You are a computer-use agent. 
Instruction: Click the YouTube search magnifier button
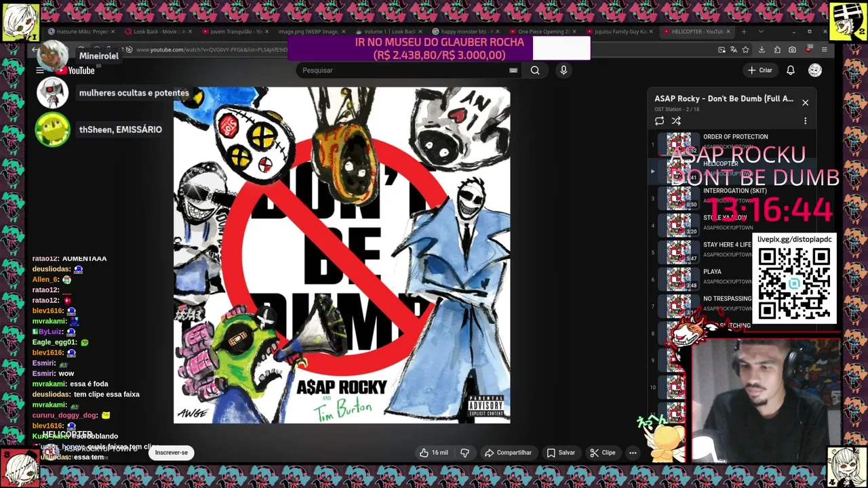pos(535,70)
